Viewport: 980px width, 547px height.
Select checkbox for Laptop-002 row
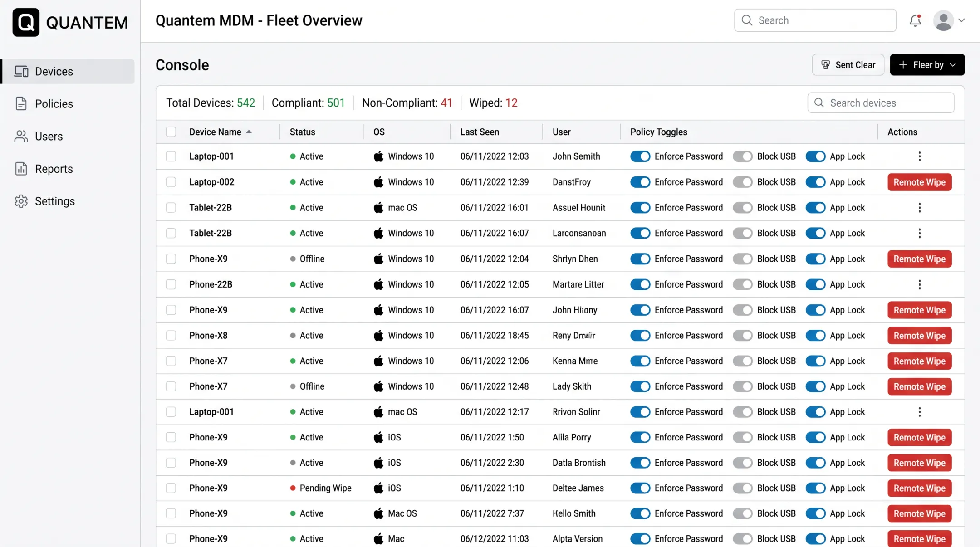[x=171, y=182]
